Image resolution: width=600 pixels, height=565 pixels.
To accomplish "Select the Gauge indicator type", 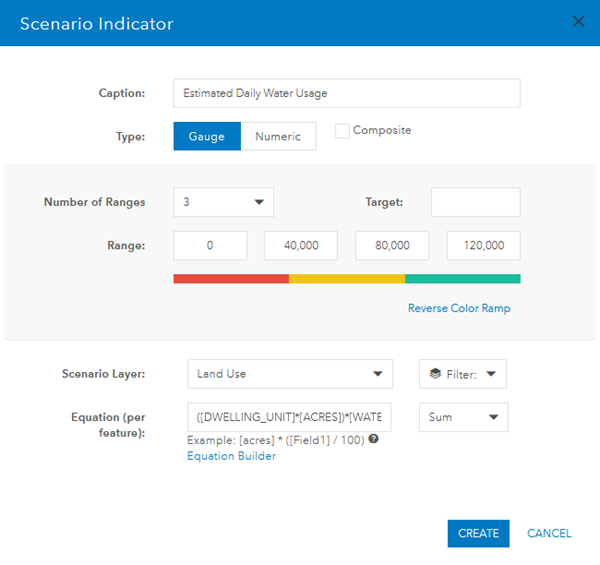I will 207,136.
